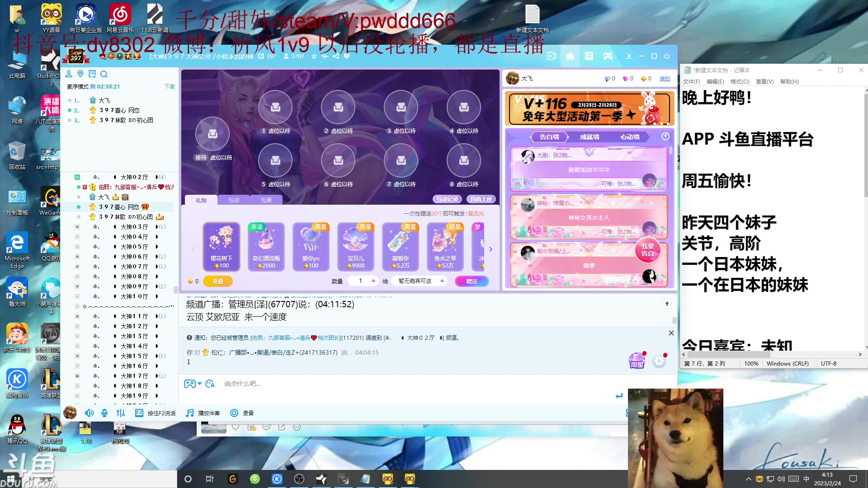Toggle 按住F2说话 push-to-talk mode
The height and width of the screenshot is (488, 868).
tap(155, 413)
